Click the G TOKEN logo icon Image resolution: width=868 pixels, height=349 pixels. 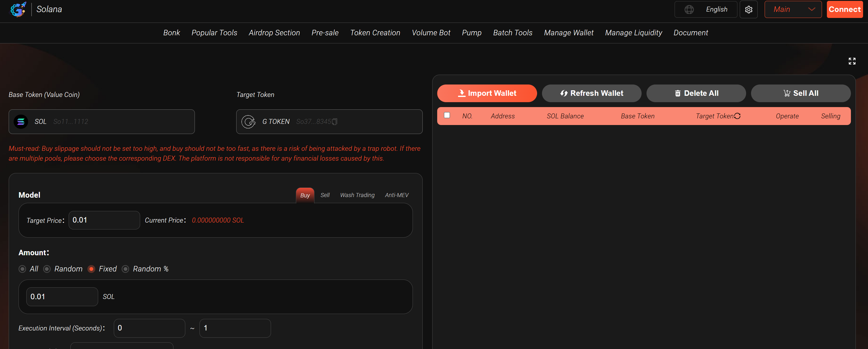click(249, 122)
